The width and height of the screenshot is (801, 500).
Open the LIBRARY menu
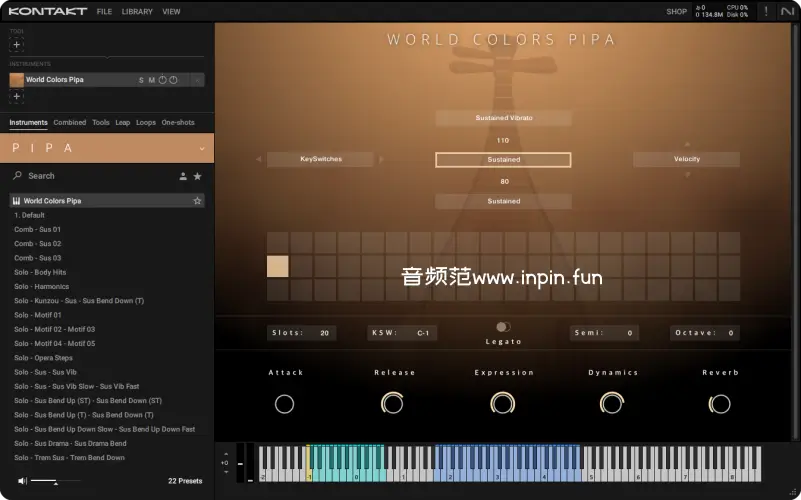tap(137, 11)
